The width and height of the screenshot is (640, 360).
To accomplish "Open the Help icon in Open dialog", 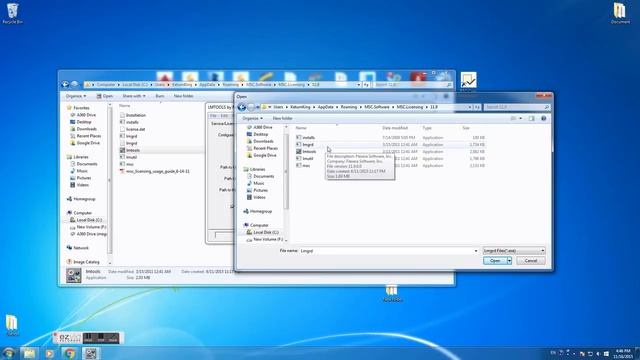I will 543,118.
